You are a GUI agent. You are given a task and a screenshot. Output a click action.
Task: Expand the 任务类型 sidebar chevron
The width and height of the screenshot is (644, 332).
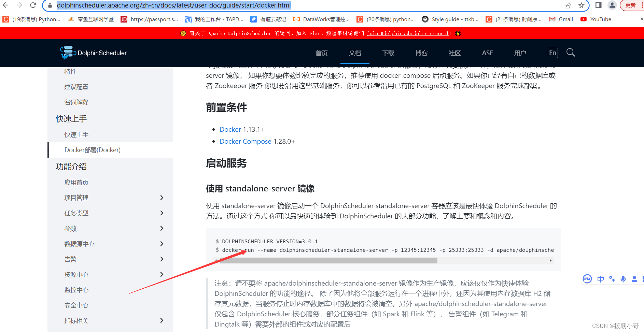(162, 213)
